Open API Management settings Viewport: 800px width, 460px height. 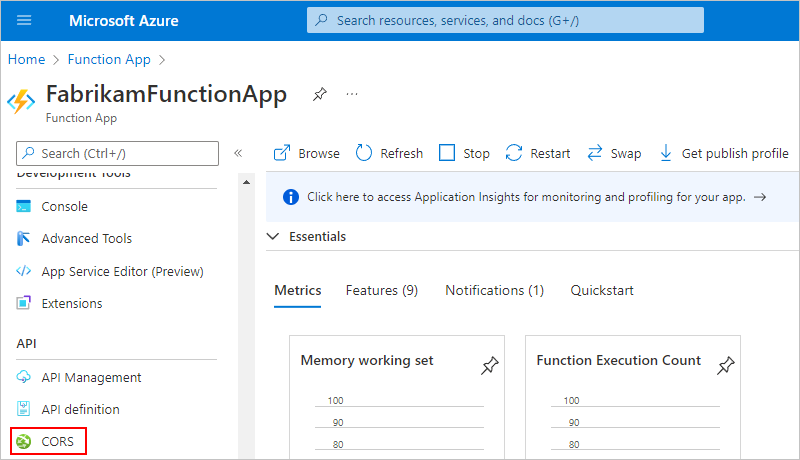coord(91,377)
